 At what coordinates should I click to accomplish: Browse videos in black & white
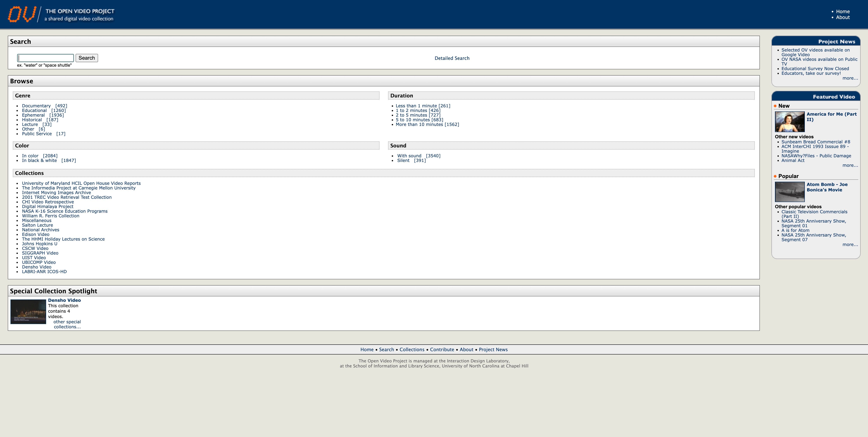pyautogui.click(x=39, y=161)
